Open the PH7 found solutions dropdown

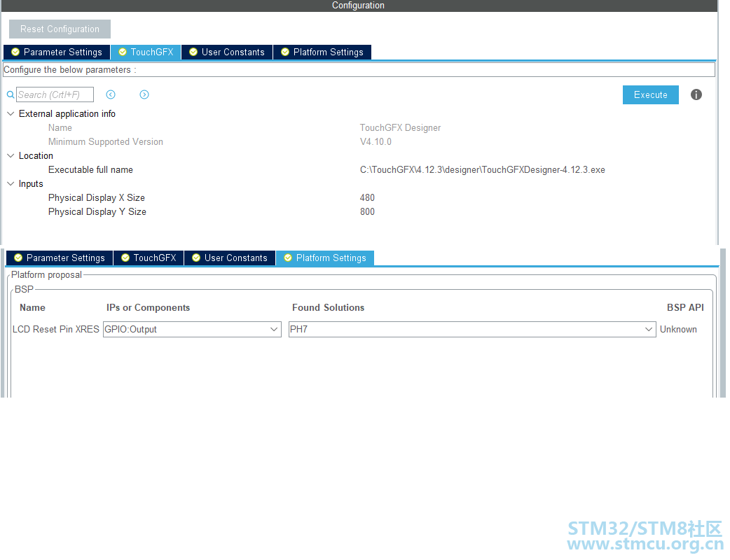pos(472,329)
